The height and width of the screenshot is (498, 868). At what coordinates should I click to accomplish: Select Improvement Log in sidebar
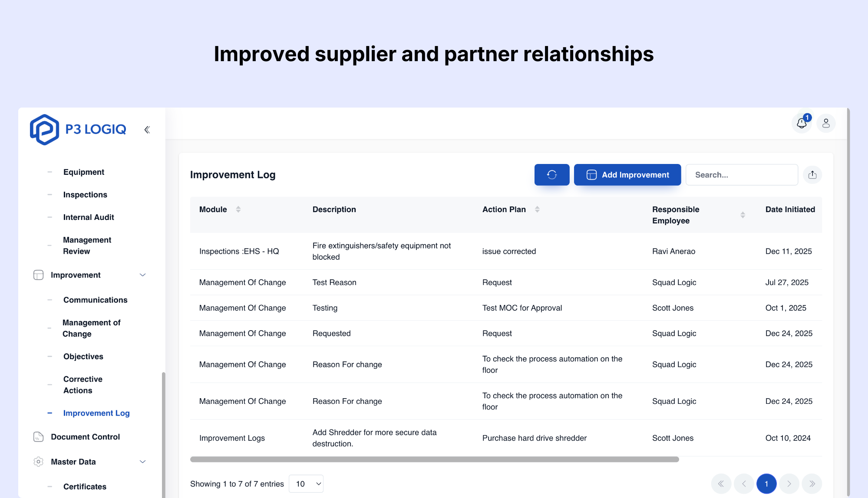96,413
